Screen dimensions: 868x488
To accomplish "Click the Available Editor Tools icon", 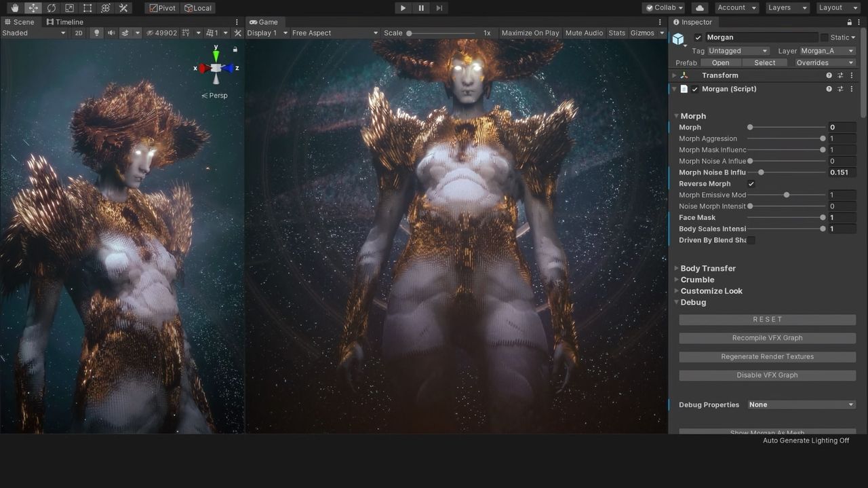I will [123, 8].
